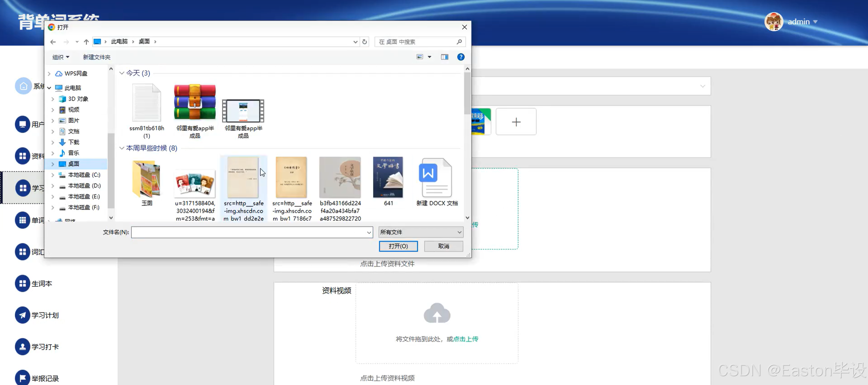The height and width of the screenshot is (385, 868).
Task: Select 本地磁盘 (D:) in tree
Action: 84,186
